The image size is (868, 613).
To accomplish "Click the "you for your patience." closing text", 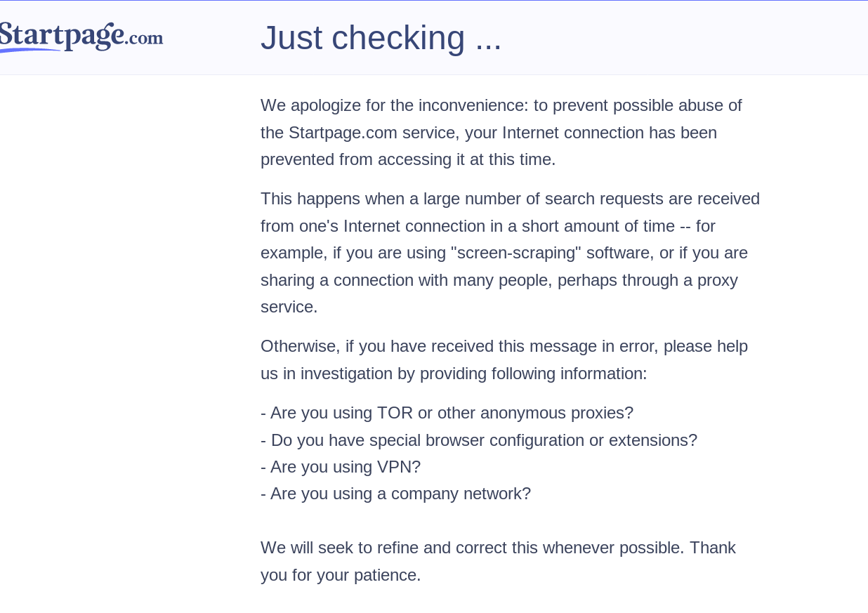I will pos(341,575).
